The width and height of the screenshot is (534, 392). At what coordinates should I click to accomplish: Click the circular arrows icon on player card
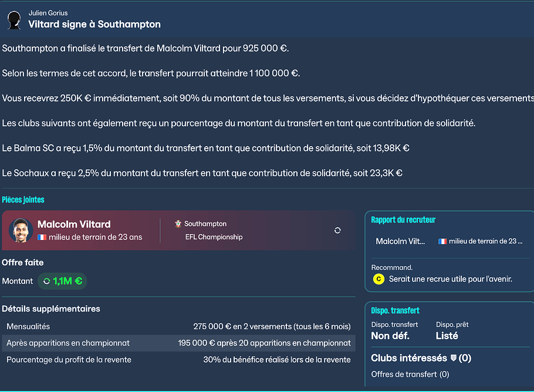point(337,231)
